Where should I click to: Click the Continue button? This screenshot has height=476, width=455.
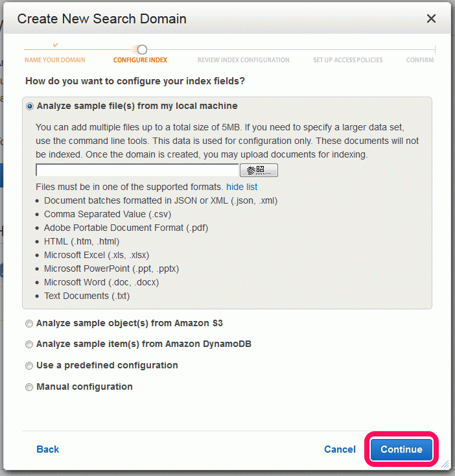(401, 449)
